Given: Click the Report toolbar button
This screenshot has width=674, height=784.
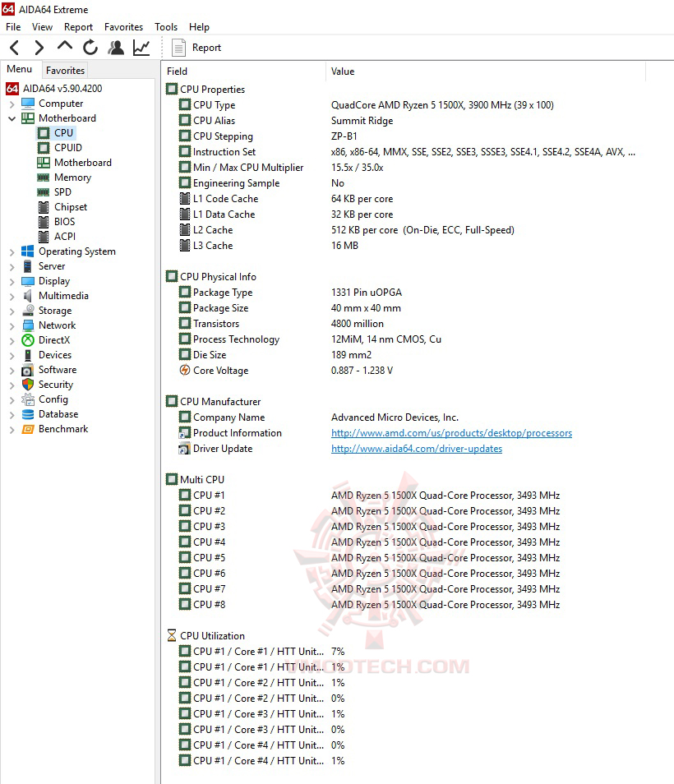Looking at the screenshot, I should 196,48.
